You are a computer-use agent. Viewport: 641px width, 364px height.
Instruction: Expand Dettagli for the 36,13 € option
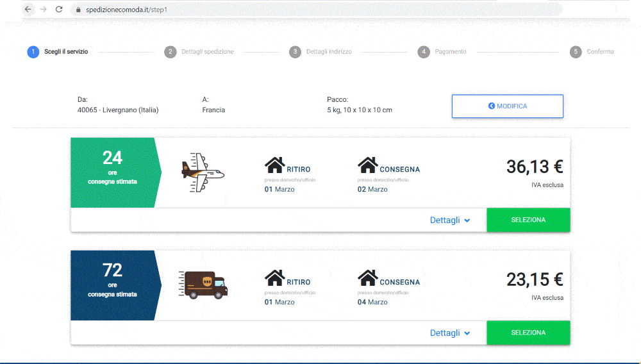point(450,220)
